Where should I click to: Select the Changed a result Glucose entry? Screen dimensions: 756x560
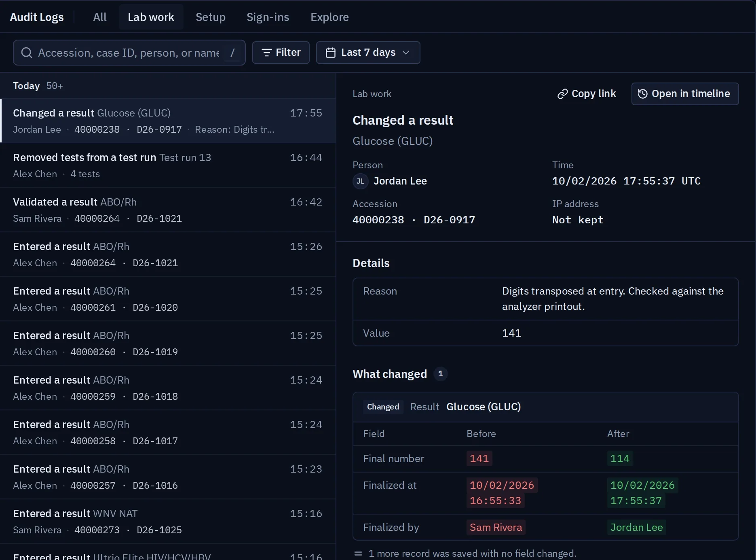pos(168,121)
